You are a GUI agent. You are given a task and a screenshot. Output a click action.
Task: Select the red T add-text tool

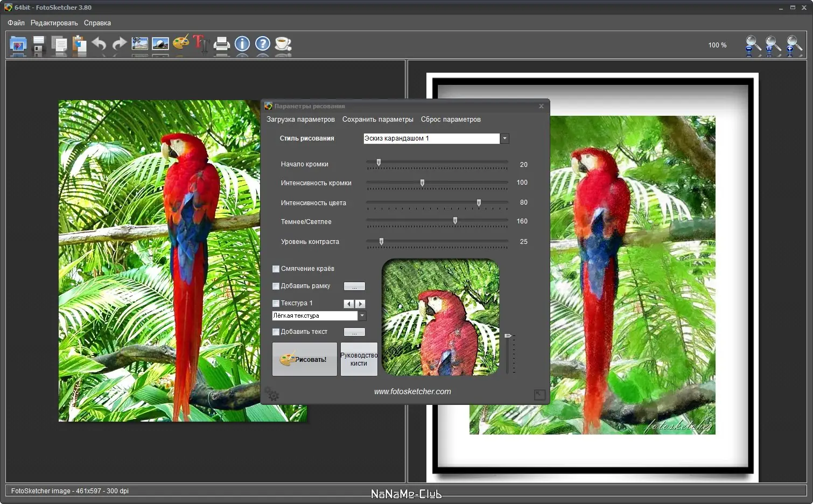point(201,44)
